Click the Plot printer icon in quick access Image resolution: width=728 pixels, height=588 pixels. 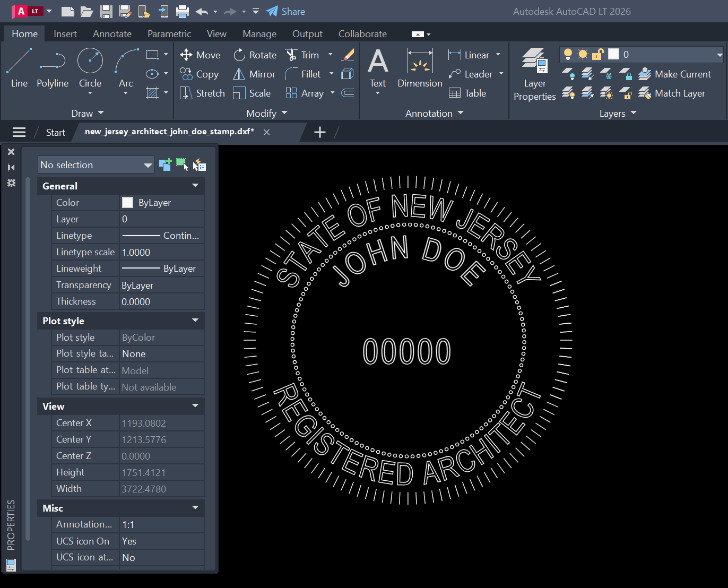click(x=183, y=11)
